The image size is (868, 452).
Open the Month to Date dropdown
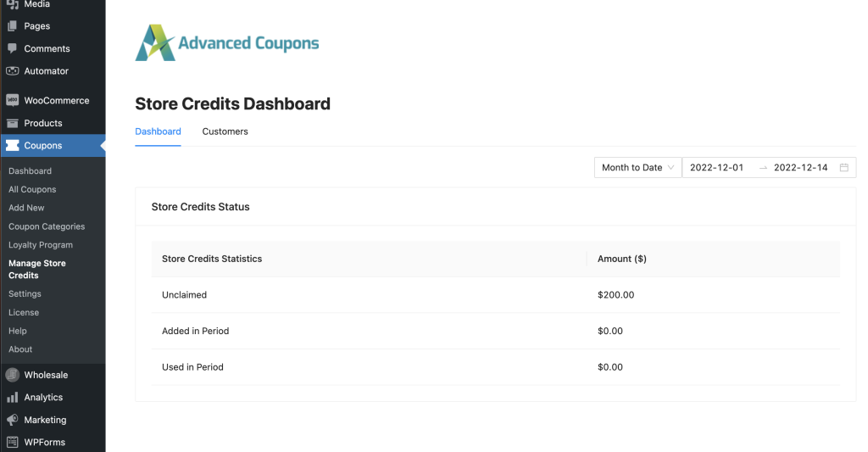(637, 167)
